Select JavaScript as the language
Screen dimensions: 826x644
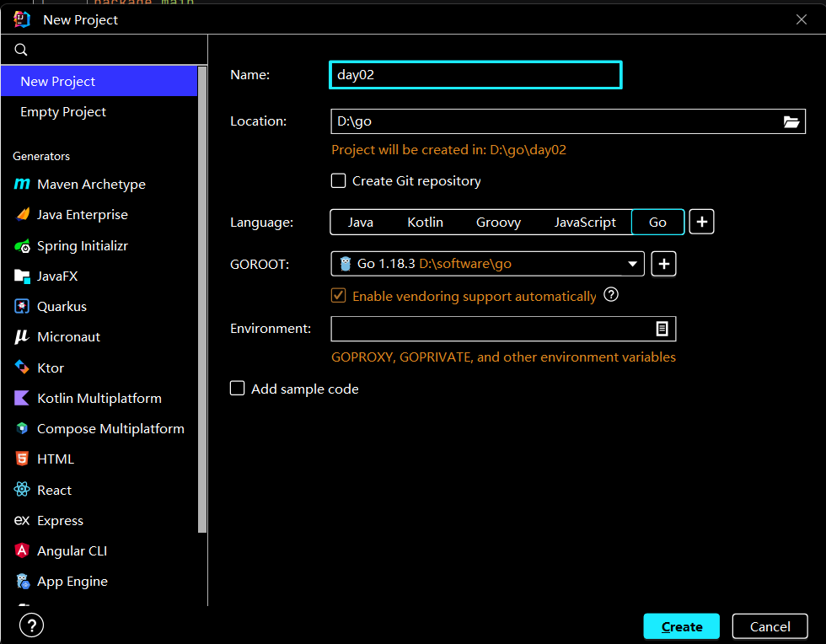click(x=585, y=223)
